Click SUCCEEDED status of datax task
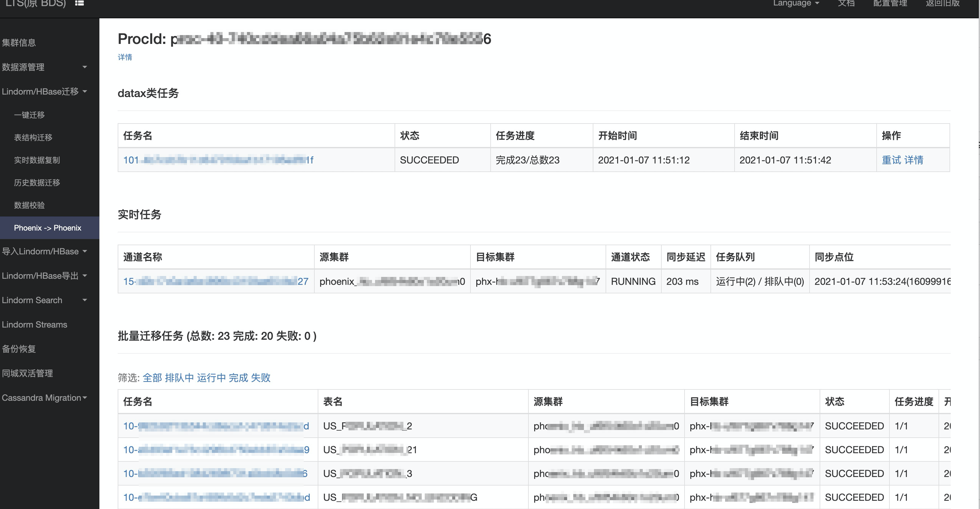Image resolution: width=980 pixels, height=509 pixels. tap(429, 160)
